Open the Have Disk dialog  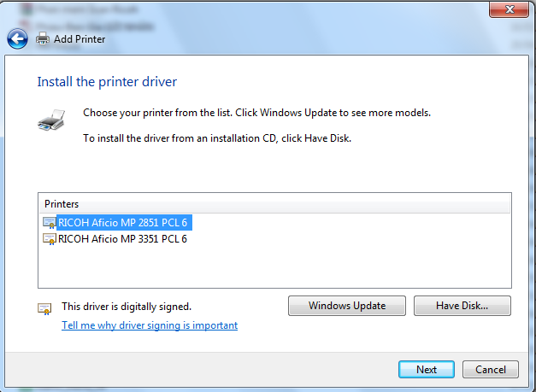[x=462, y=306]
